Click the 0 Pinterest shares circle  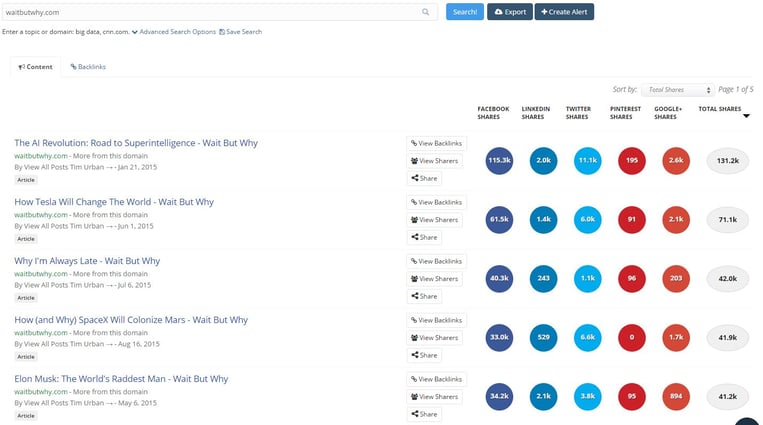pyautogui.click(x=632, y=337)
